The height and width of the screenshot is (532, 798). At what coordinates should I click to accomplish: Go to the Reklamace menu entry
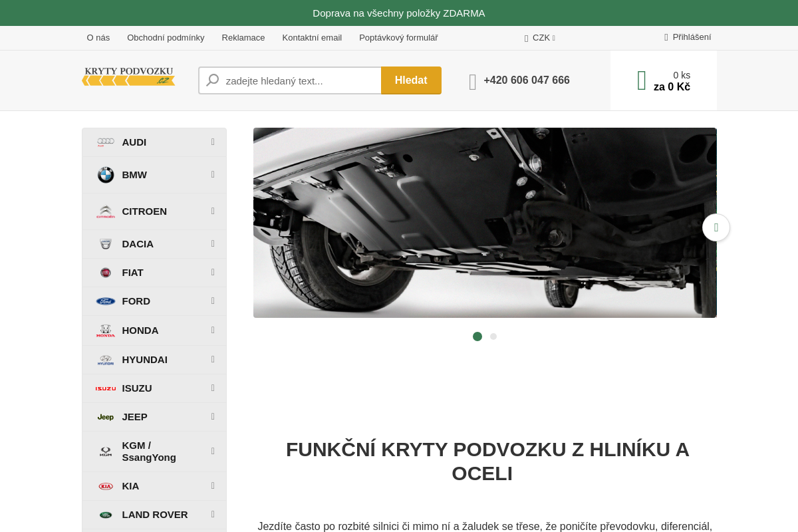click(243, 38)
